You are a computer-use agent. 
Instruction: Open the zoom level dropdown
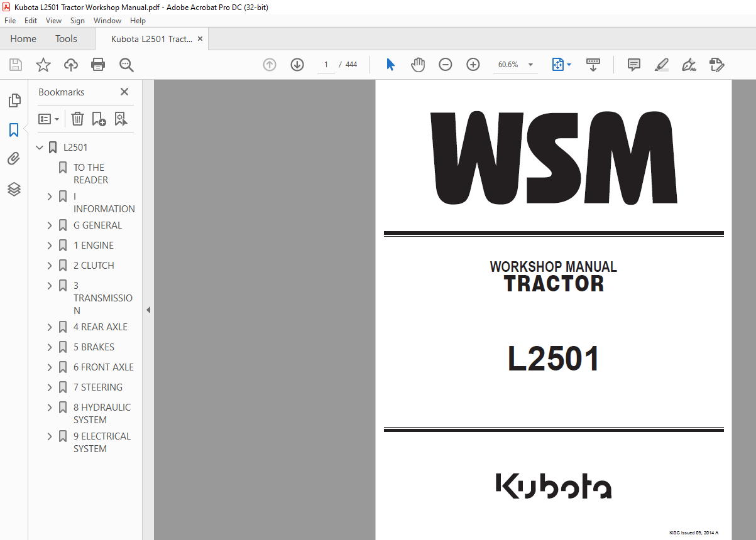point(530,65)
